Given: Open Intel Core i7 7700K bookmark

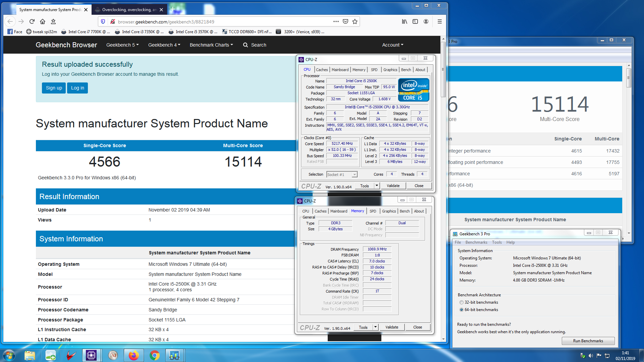Looking at the screenshot, I should (85, 32).
